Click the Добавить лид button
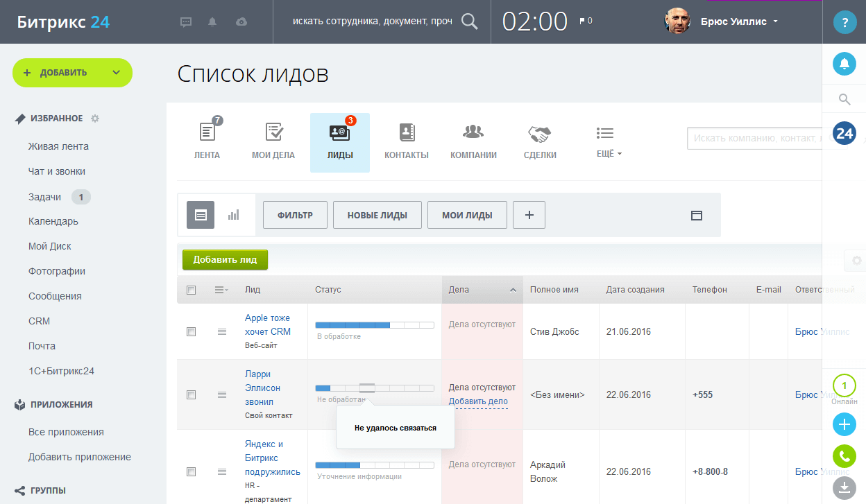This screenshot has width=866, height=504. [225, 260]
